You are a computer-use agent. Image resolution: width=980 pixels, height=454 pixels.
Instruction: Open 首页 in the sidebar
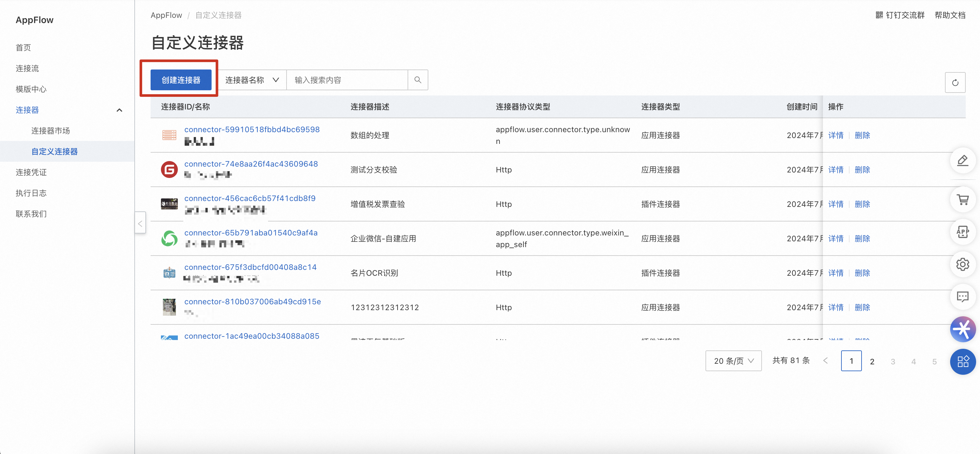[x=23, y=48]
